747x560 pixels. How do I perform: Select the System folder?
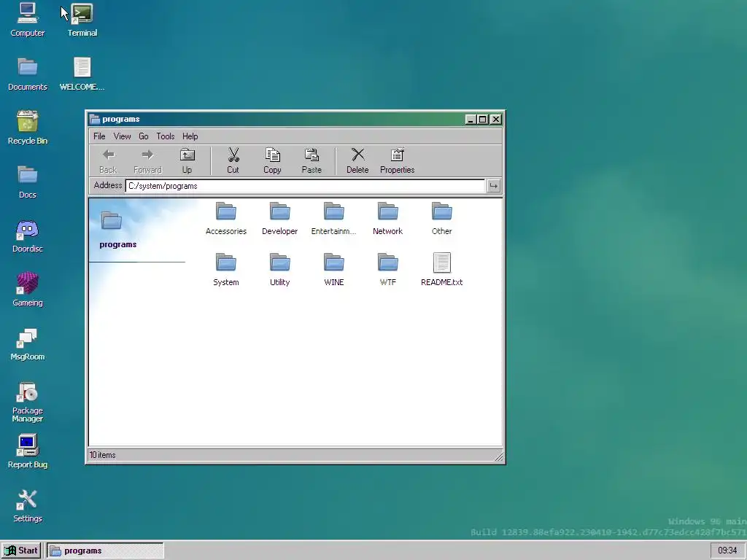tap(226, 270)
